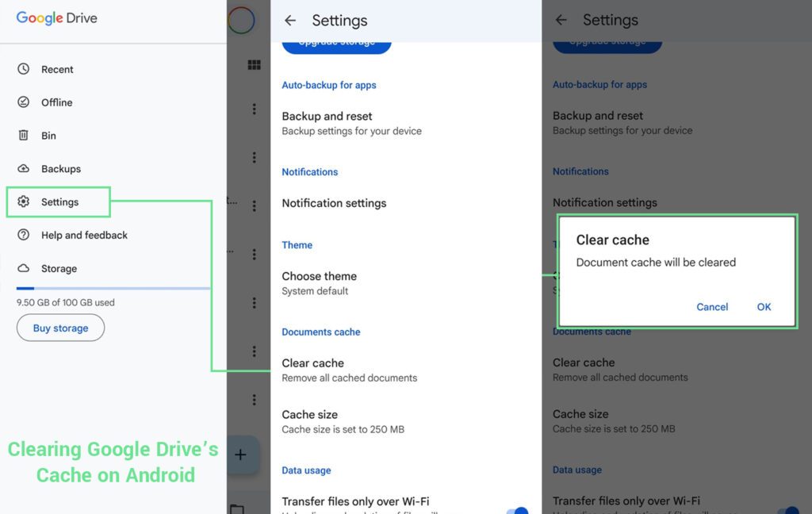812x514 pixels.
Task: Click the Offline checkmark icon
Action: pos(23,102)
